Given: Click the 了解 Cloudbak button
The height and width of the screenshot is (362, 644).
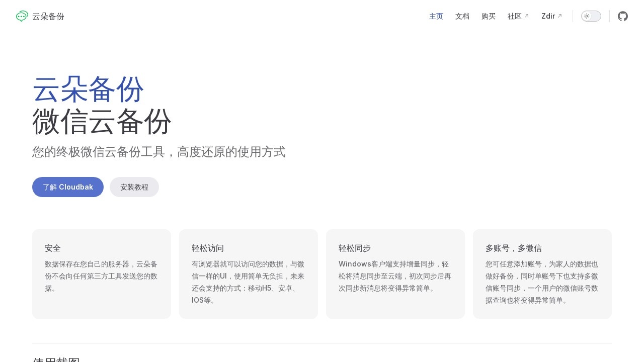Looking at the screenshot, I should pyautogui.click(x=68, y=187).
